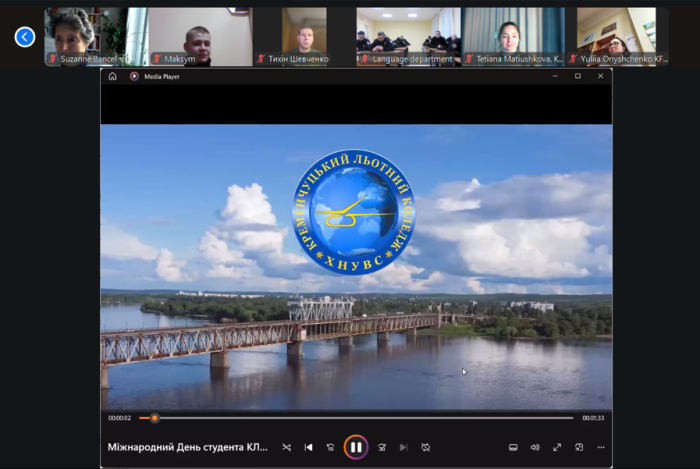Toggle shuffle in Media Player
Viewport: 700px width, 469px height.
[x=287, y=447]
